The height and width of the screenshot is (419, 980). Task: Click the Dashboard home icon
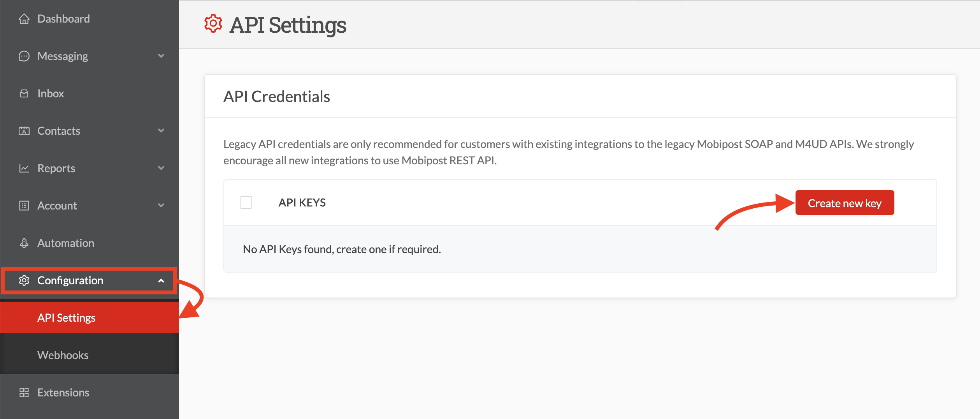click(x=24, y=19)
